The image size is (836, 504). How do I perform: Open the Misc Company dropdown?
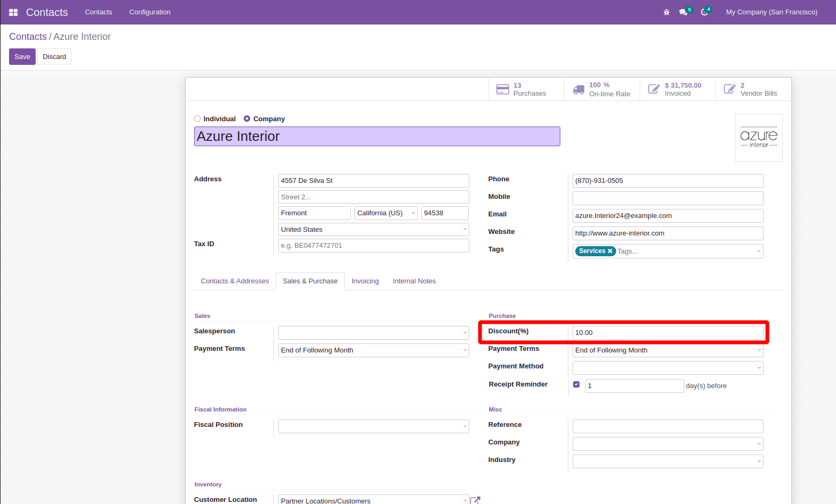point(668,444)
